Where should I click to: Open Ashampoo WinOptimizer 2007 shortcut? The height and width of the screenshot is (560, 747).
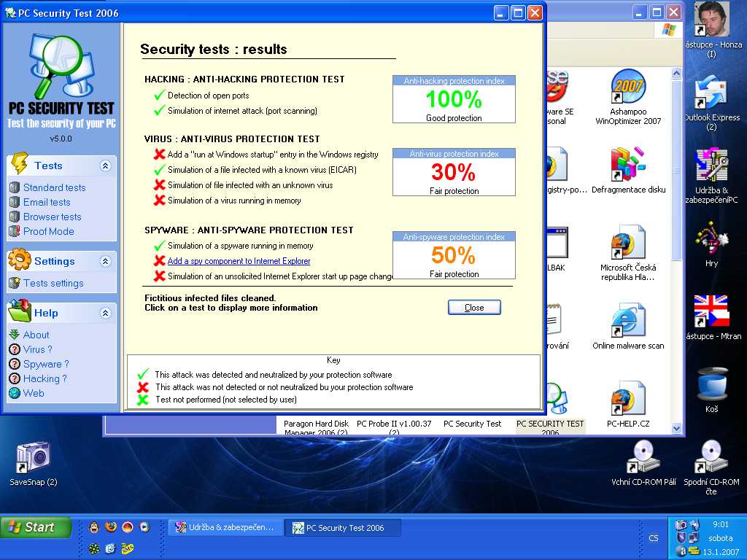[627, 90]
